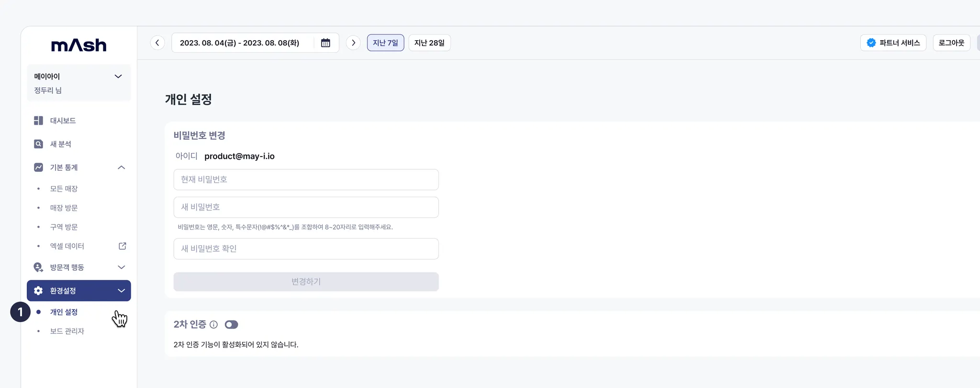The image size is (980, 388).
Task: Click the 개인 설정 page heading
Action: tap(189, 100)
